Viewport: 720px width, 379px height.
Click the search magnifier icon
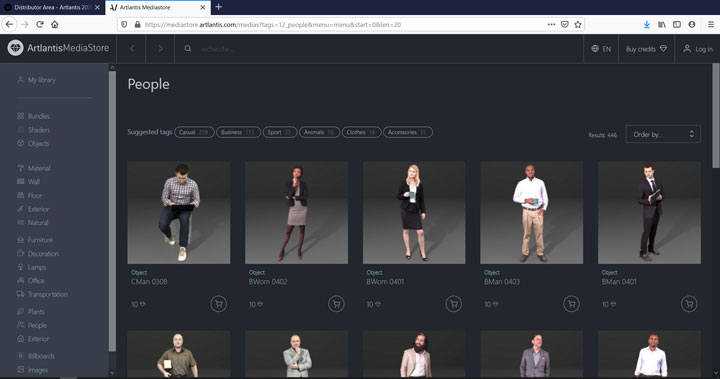[188, 48]
